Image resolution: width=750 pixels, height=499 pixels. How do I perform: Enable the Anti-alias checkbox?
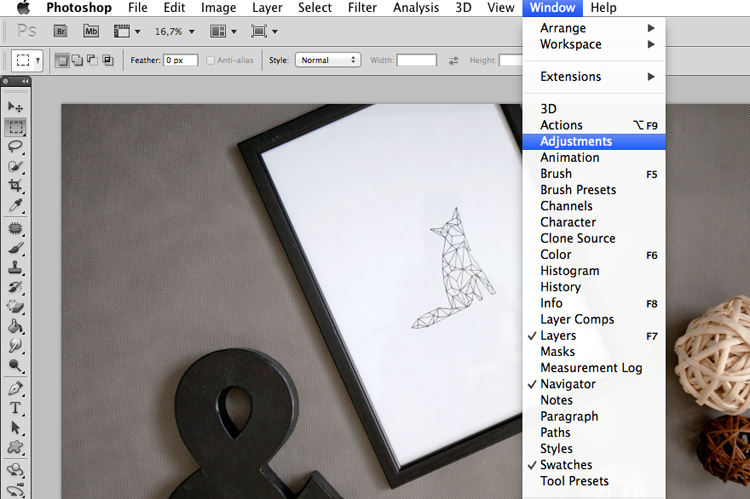pyautogui.click(x=210, y=60)
